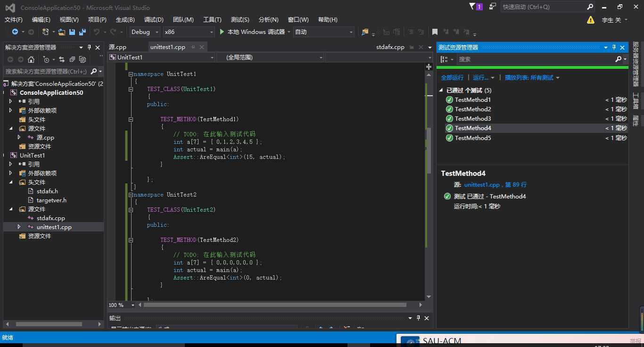Close the unittest1.cpp tab
Image resolution: width=644 pixels, height=347 pixels.
click(202, 47)
